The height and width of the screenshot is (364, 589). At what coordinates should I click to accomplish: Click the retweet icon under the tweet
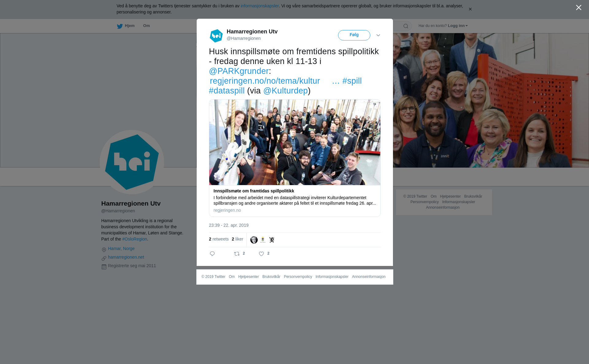click(x=237, y=254)
